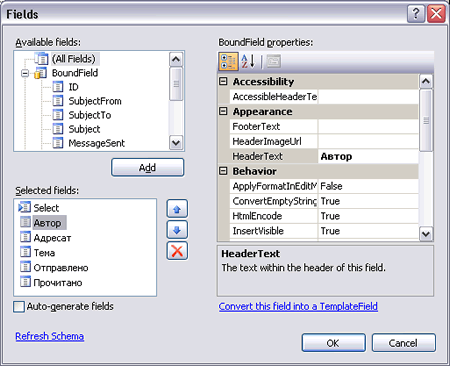450x366 pixels.
Task: Select the Отправлено selected field
Action: pos(61,268)
